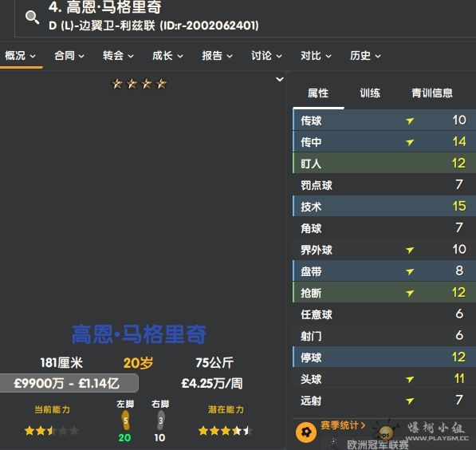The height and width of the screenshot is (450, 476).
Task: Click the orange football season stats icon
Action: (x=306, y=432)
